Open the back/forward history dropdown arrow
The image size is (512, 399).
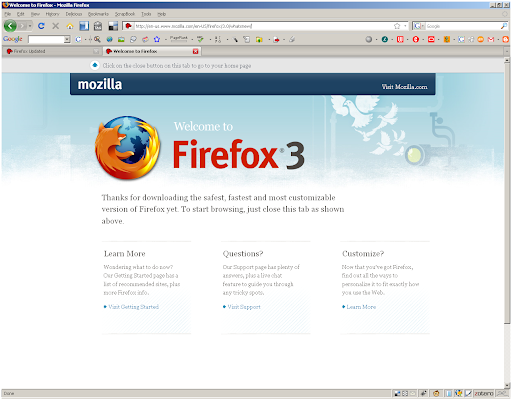coord(30,26)
